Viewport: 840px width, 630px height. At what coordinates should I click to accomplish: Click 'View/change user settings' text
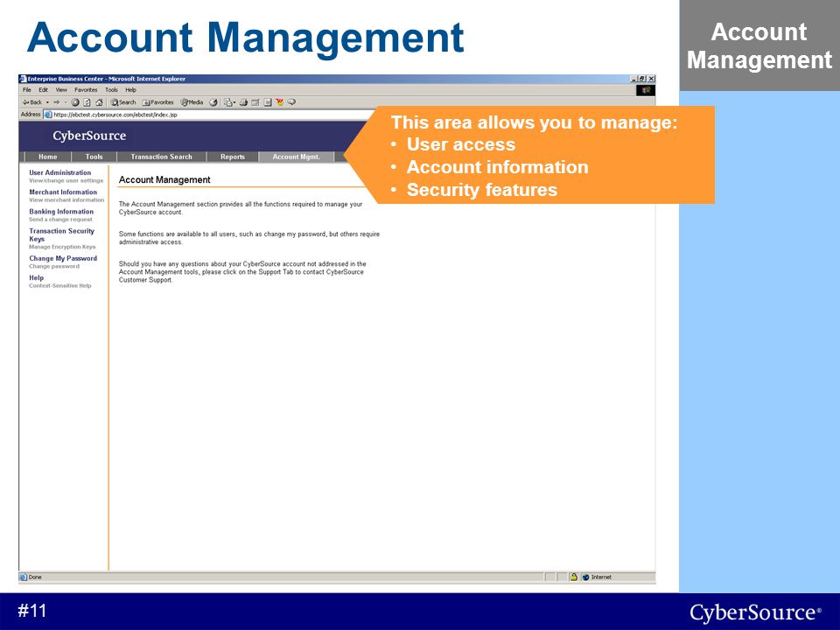(66, 180)
